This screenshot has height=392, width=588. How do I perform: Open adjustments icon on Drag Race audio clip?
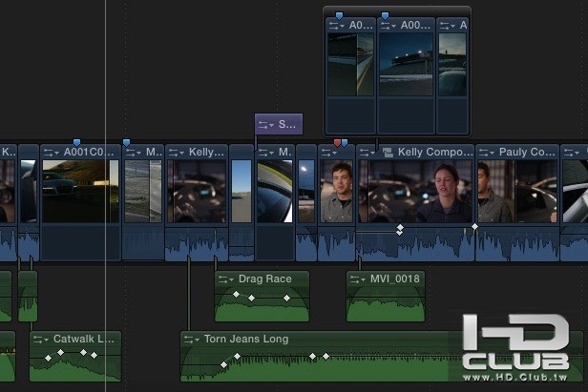(x=226, y=279)
